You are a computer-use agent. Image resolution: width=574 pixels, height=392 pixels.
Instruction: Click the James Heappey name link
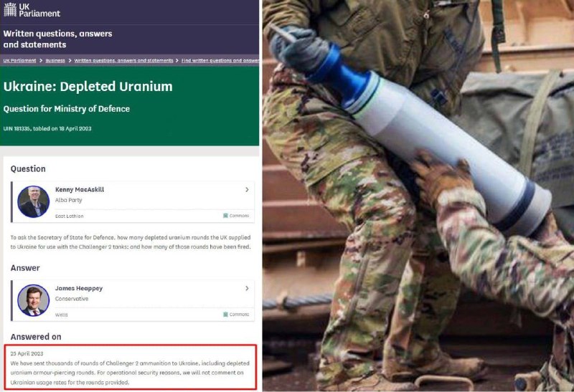[79, 288]
